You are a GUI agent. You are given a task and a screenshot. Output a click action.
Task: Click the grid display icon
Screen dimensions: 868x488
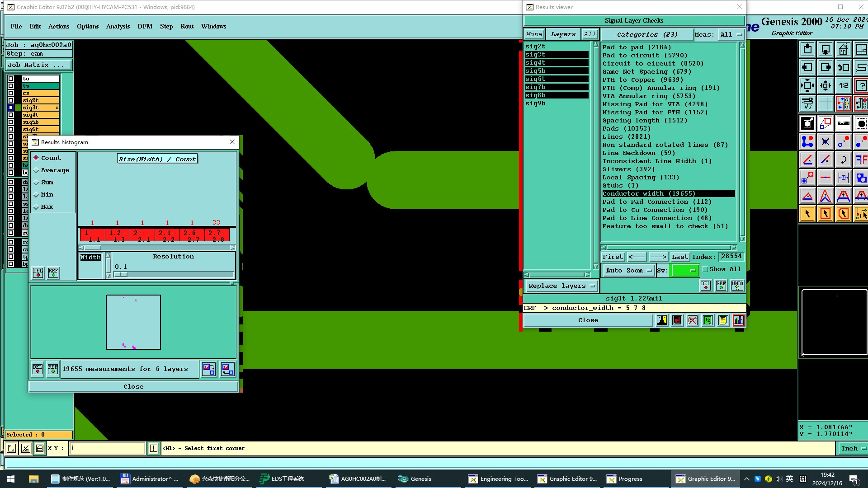(x=826, y=103)
